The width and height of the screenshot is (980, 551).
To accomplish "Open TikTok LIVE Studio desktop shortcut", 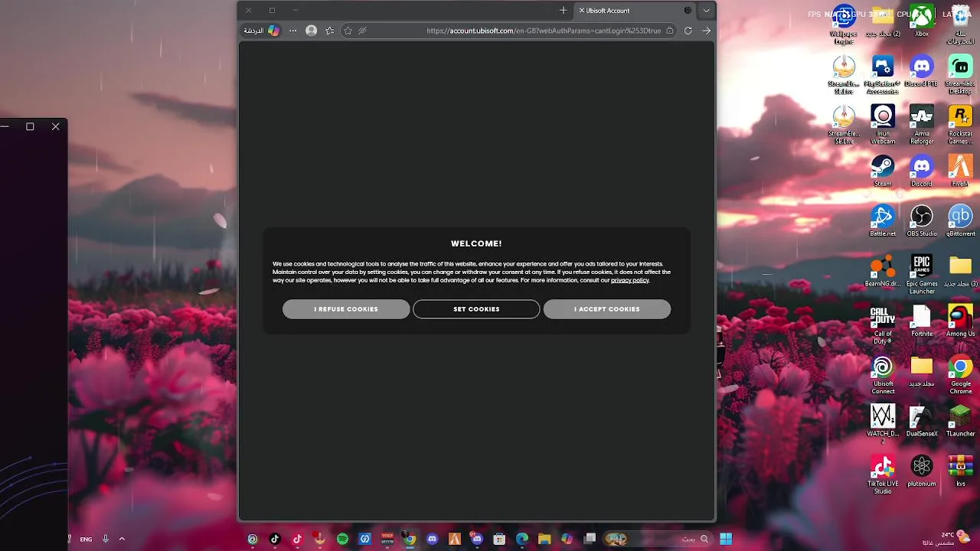I will (x=883, y=474).
